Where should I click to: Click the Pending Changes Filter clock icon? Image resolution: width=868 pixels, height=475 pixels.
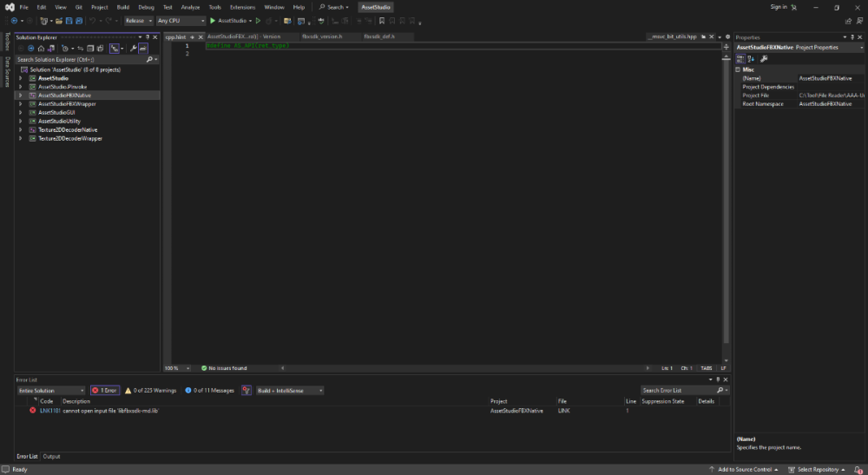[x=65, y=48]
